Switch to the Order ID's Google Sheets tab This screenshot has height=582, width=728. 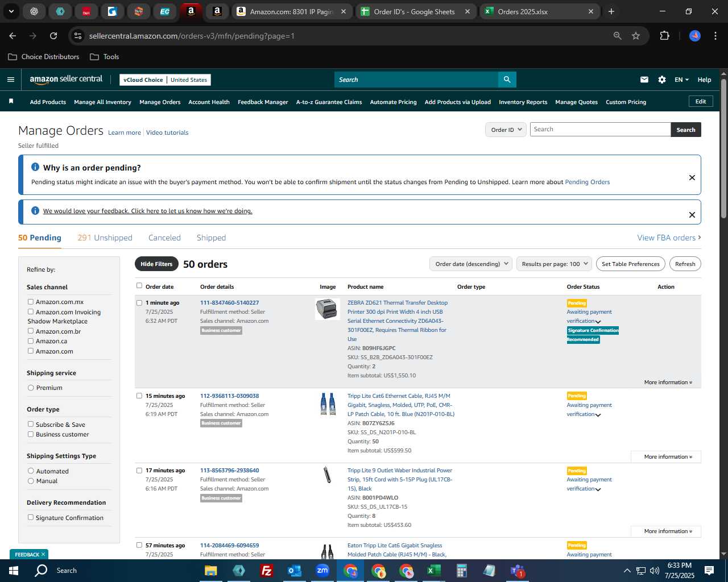416,11
